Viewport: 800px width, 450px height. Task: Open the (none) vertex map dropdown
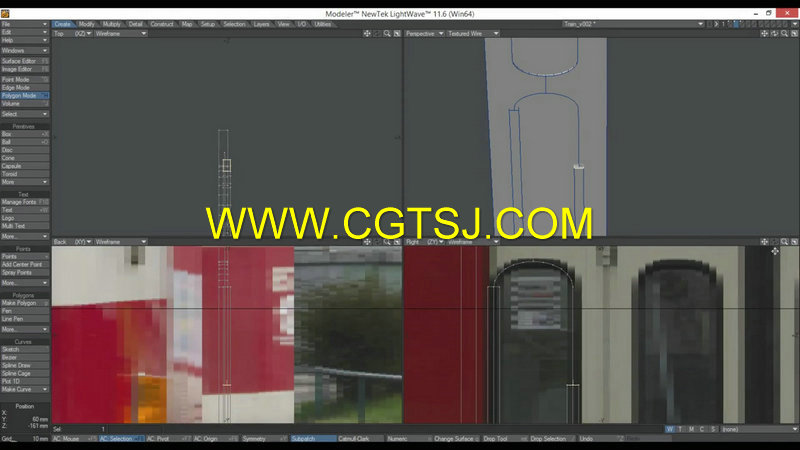click(759, 429)
